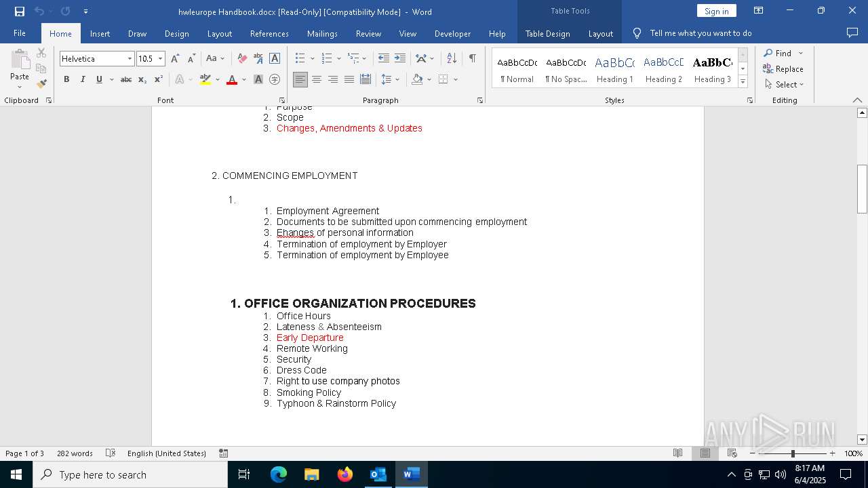Screen dimensions: 868x488
Task: Click the Sort paragraph icon
Action: [452, 59]
